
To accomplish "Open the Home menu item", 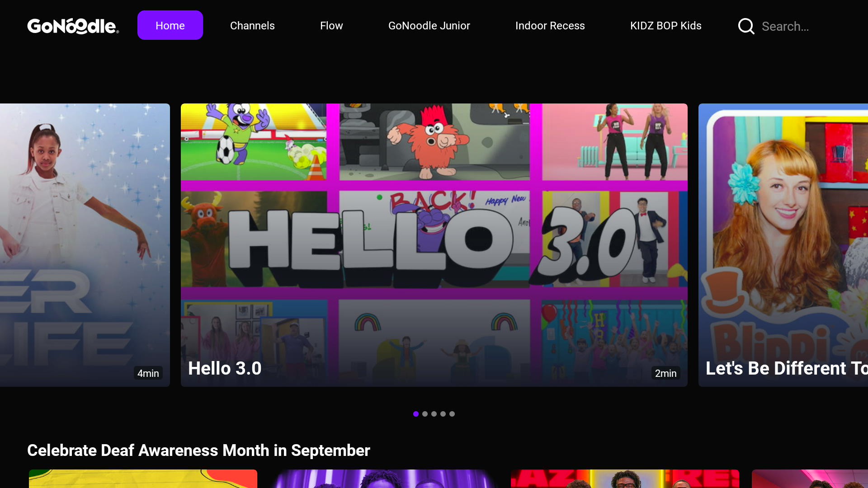I will 170,25.
